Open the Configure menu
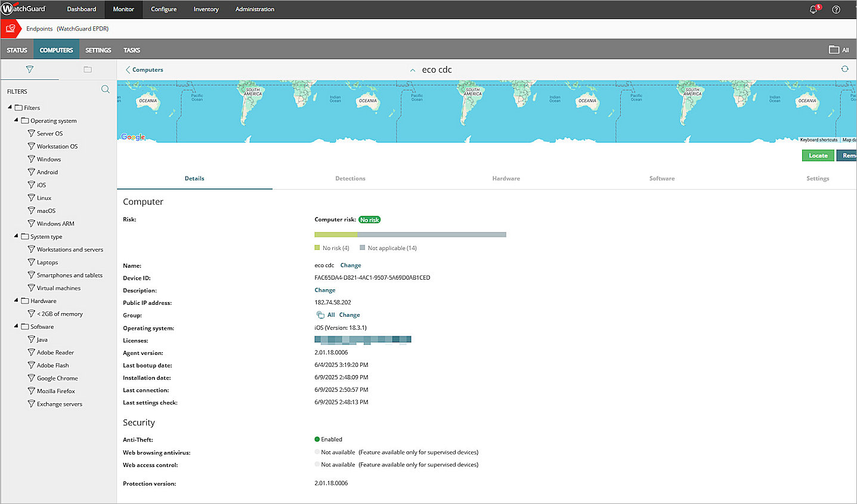The width and height of the screenshot is (857, 504). [x=163, y=9]
